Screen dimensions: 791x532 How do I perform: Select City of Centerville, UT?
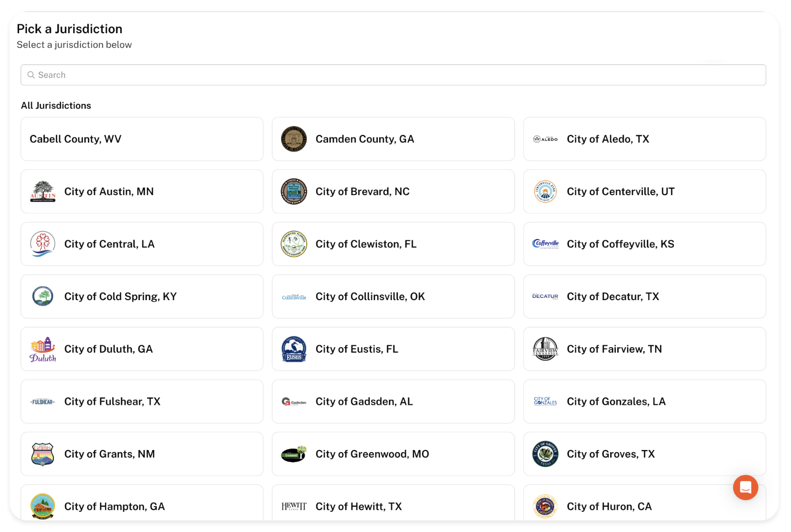pyautogui.click(x=644, y=192)
